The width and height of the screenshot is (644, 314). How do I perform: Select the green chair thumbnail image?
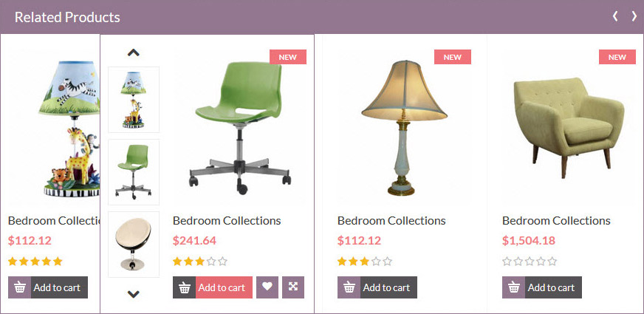pos(134,172)
